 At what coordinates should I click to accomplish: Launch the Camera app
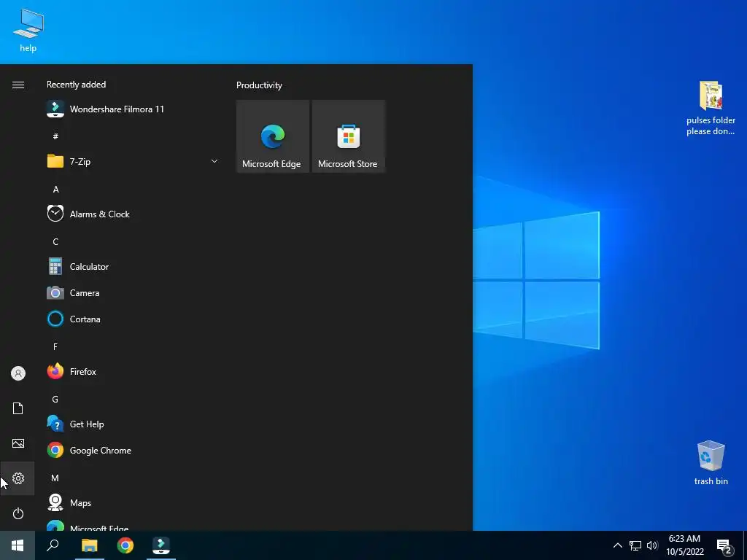[133, 293]
